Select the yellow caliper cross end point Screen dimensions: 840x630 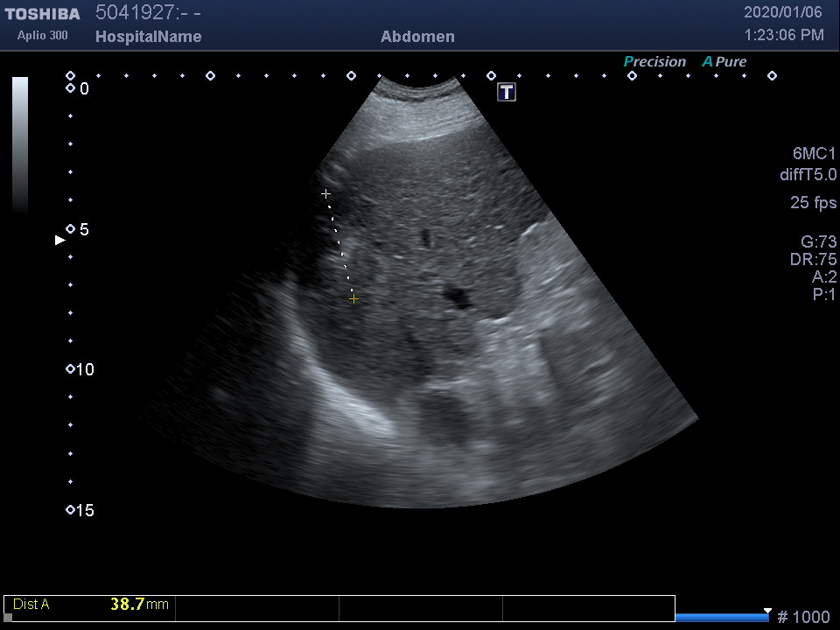[353, 299]
